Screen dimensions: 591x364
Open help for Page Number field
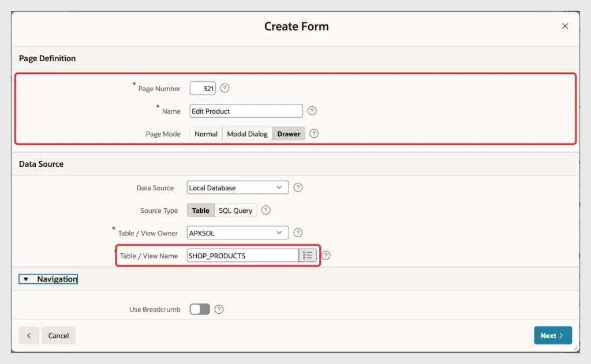[x=225, y=88]
